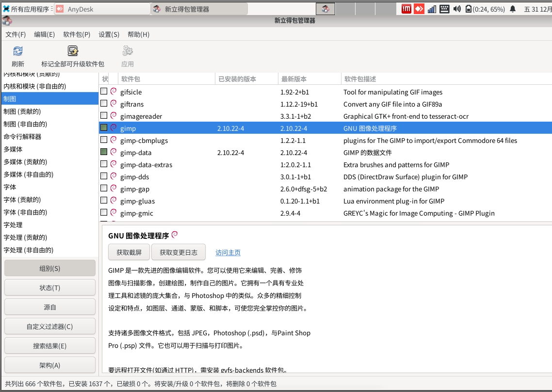This screenshot has height=392, width=552.
Task: Click the 自定义过滤器(C) button
Action: click(x=49, y=327)
